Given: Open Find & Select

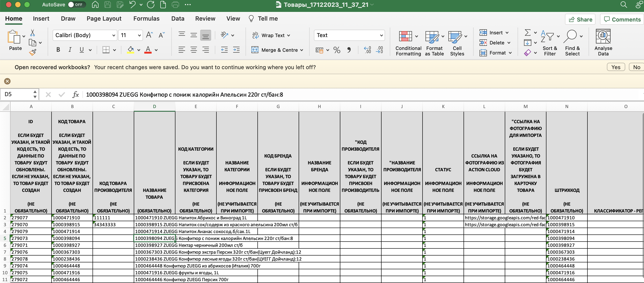Looking at the screenshot, I should point(572,43).
